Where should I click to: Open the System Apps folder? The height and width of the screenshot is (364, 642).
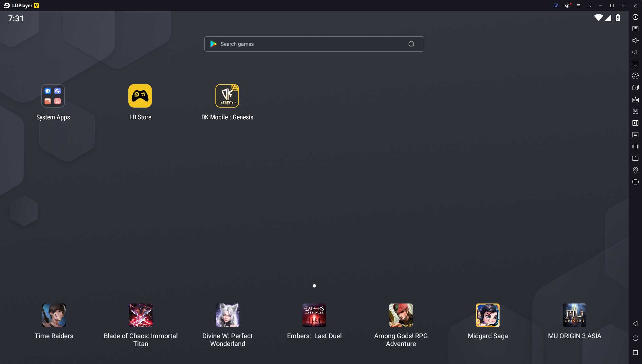tap(53, 96)
